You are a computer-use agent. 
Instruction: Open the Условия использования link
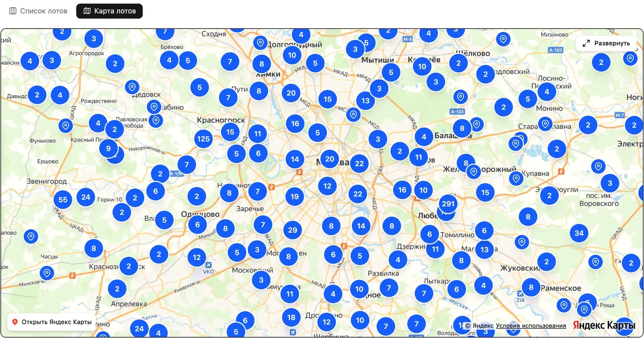(531, 326)
